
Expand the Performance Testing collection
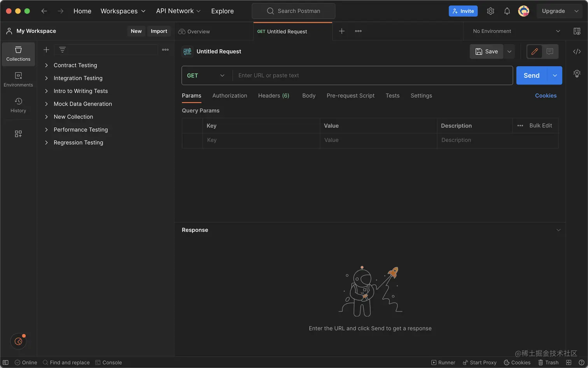coord(46,130)
